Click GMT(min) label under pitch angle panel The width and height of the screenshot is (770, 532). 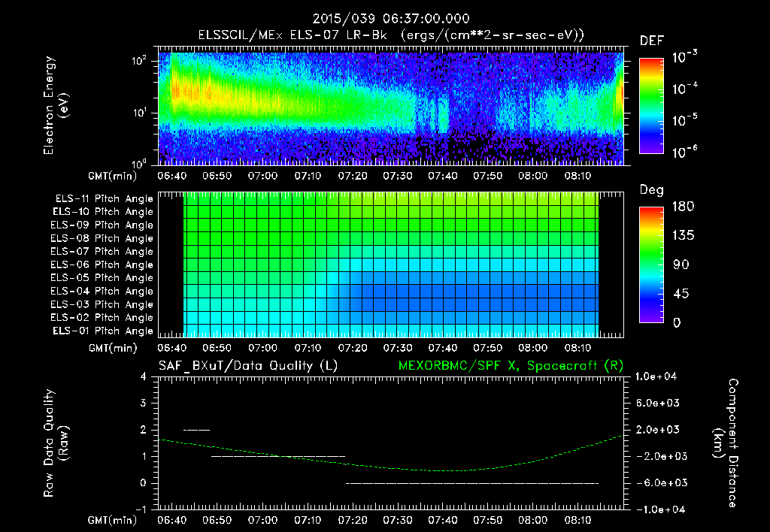click(x=113, y=348)
